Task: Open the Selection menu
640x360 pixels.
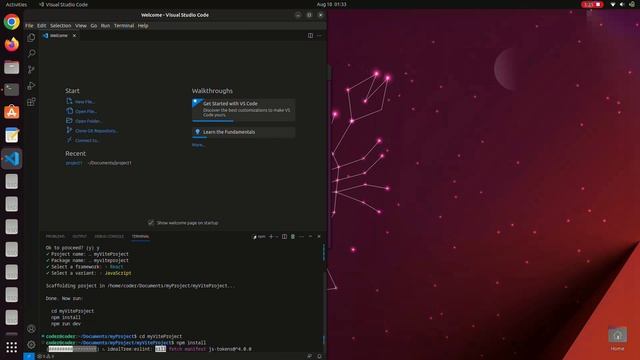Action: [x=60, y=25]
